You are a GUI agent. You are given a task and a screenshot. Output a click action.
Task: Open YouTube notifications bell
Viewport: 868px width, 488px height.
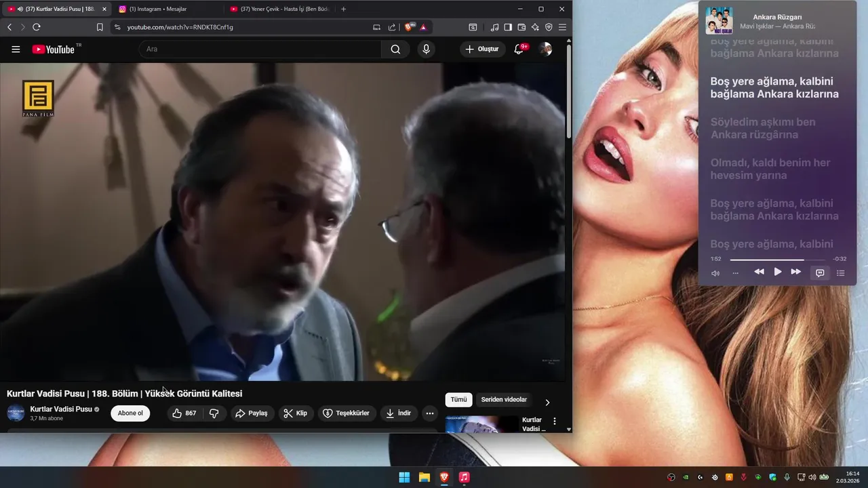519,49
